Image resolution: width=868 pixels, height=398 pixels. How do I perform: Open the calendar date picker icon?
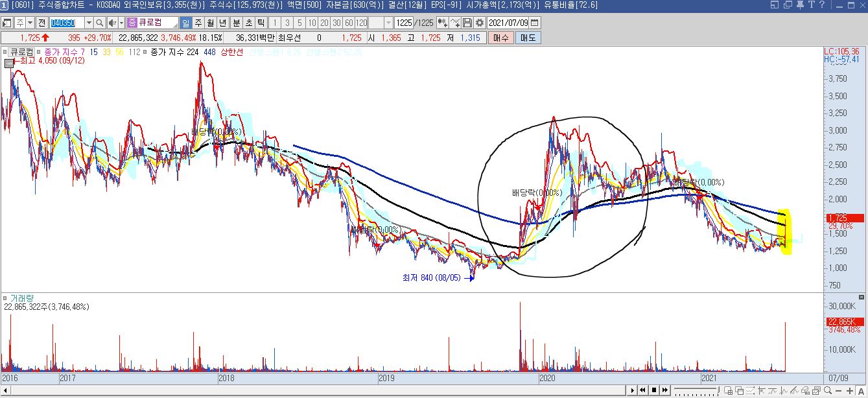tap(535, 23)
